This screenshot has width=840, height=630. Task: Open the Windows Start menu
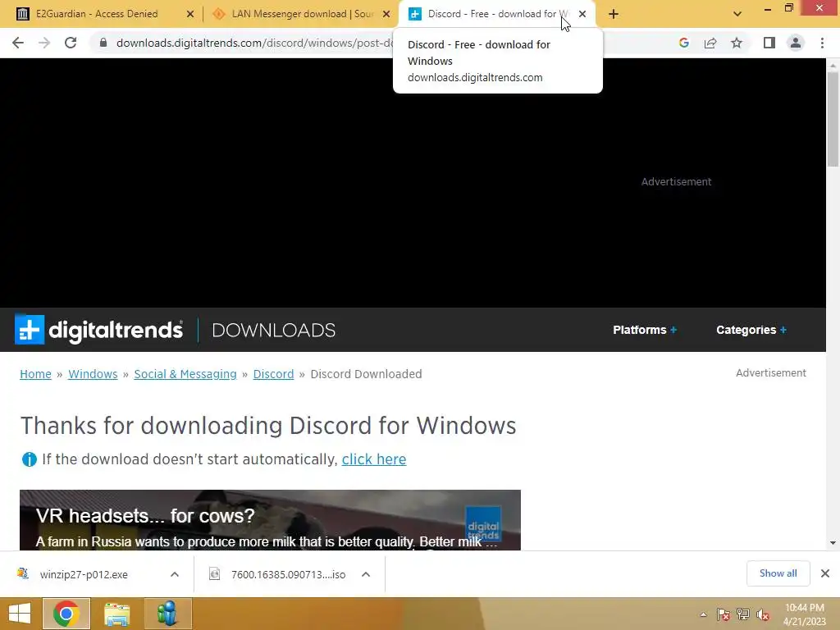pos(20,614)
